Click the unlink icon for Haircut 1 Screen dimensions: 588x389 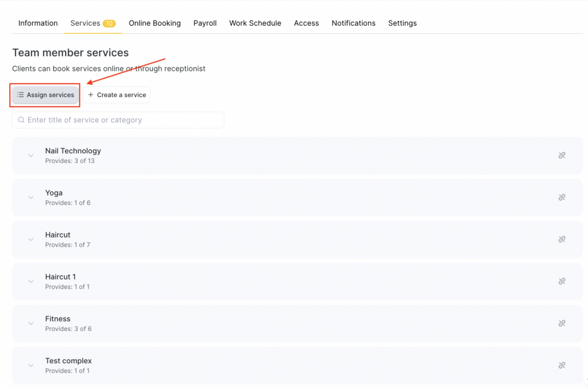pos(562,281)
